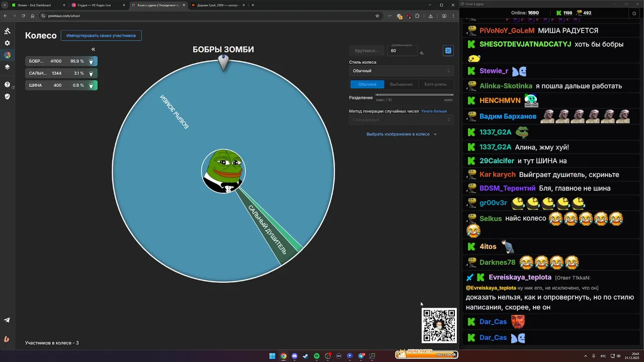The width and height of the screenshot is (644, 362).
Task: Bookmark this page with the star icon
Action: [377, 16]
